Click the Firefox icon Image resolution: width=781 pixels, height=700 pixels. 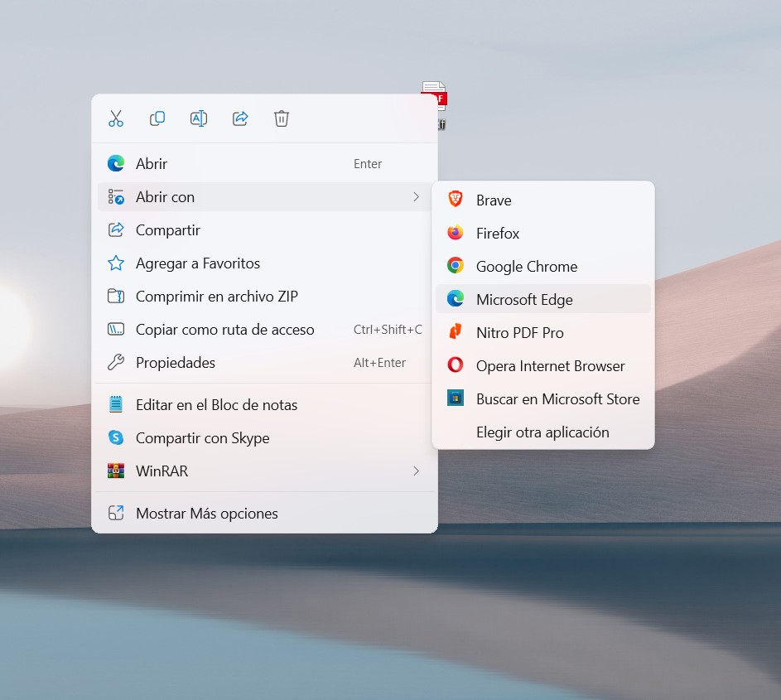pos(456,233)
